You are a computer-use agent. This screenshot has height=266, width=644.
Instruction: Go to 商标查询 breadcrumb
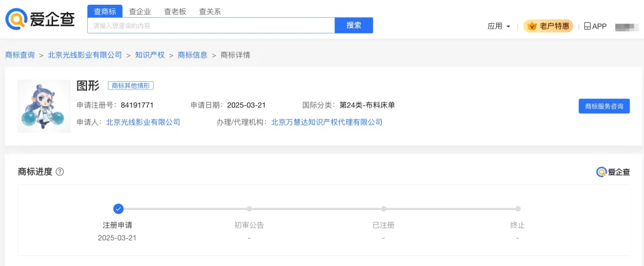tap(20, 55)
